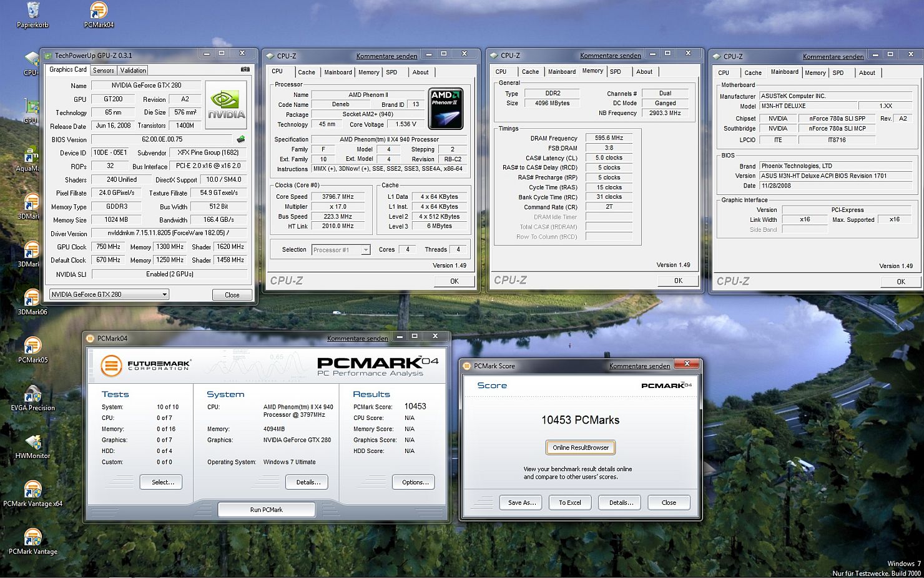Image resolution: width=924 pixels, height=578 pixels.
Task: Click the GPU-Z Name field NVIDIA GeForce GTX 280
Action: [147, 86]
